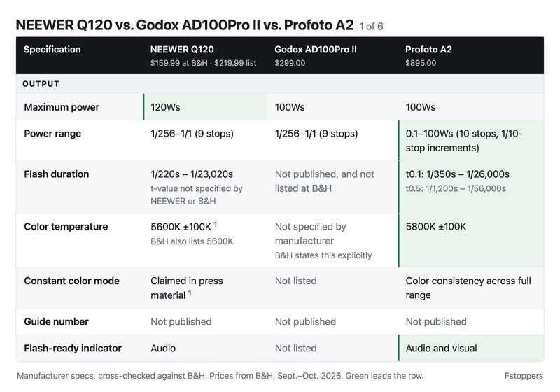The height and width of the screenshot is (392, 560).
Task: Select the 'Flash-ready indicator' row label
Action: coord(73,348)
